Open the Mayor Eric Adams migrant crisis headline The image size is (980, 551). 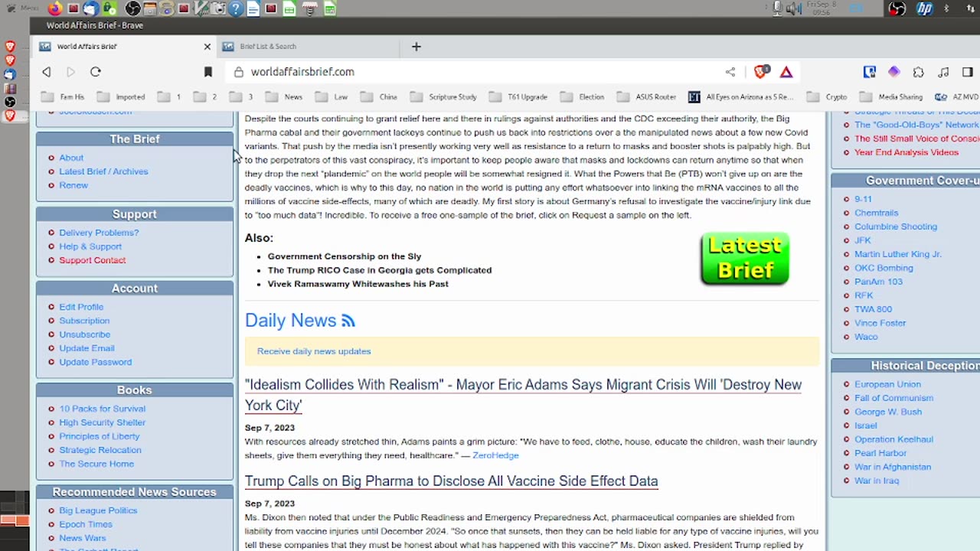point(523,395)
